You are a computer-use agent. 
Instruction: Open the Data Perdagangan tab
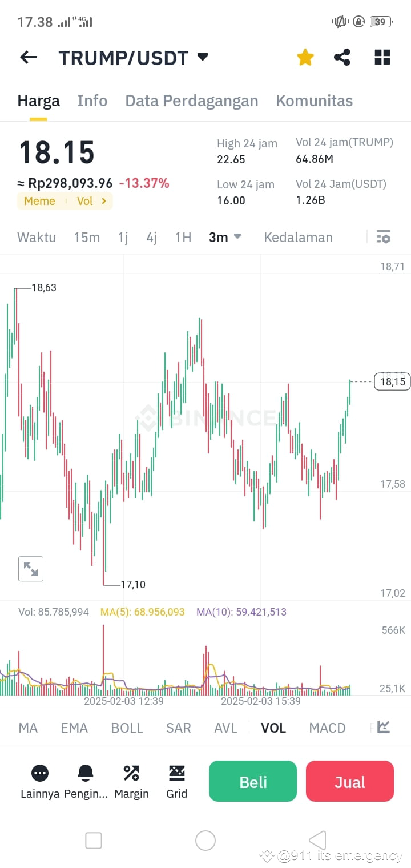[x=192, y=101]
